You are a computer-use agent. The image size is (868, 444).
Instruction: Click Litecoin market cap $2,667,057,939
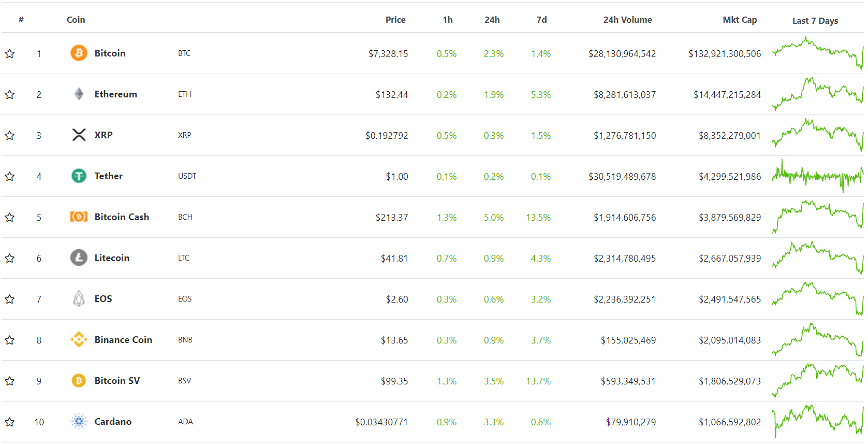pyautogui.click(x=730, y=259)
